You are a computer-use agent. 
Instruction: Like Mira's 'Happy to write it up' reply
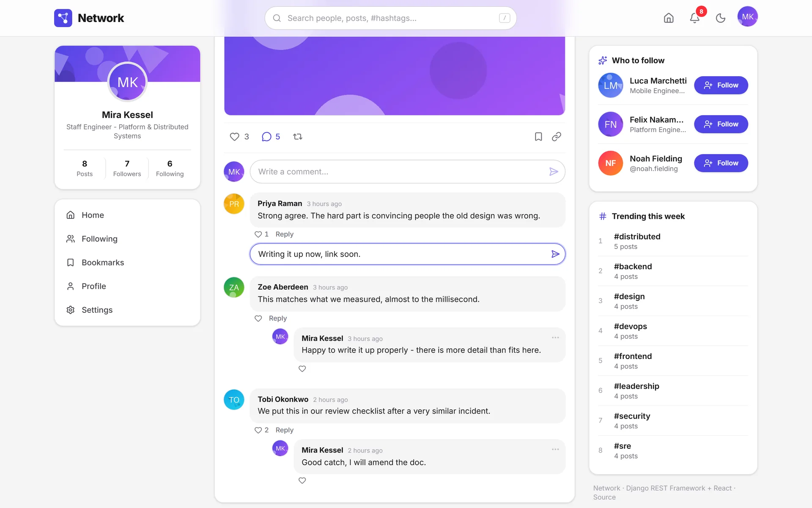(x=302, y=369)
